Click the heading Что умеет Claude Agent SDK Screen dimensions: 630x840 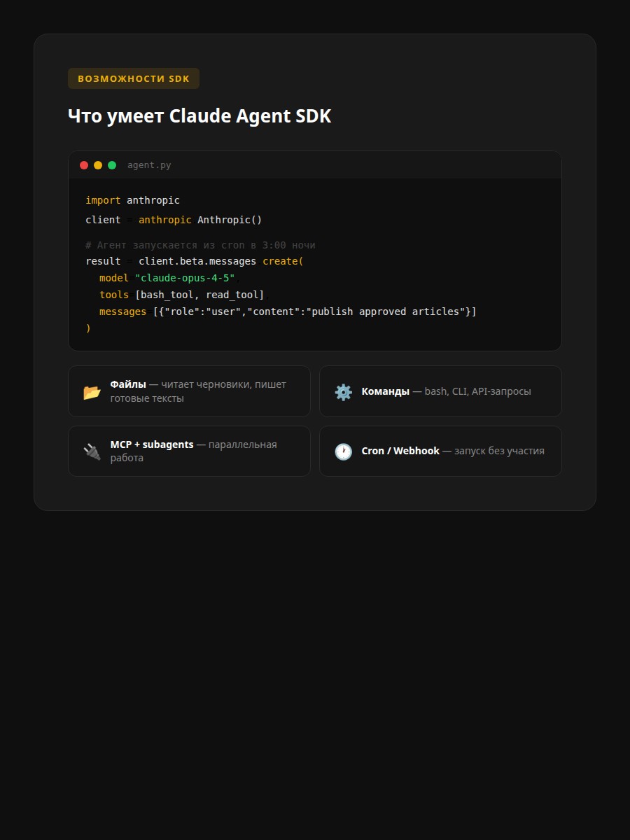[x=199, y=116]
